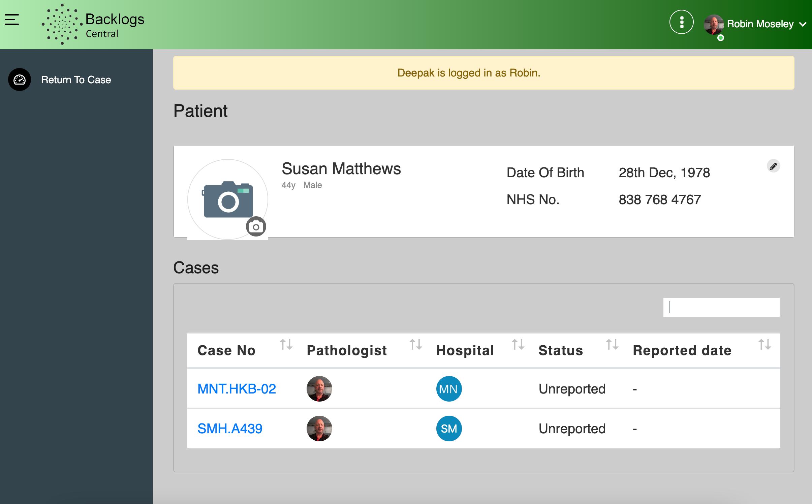Viewport: 812px width, 504px height.
Task: Click the patient photo placeholder
Action: [228, 199]
